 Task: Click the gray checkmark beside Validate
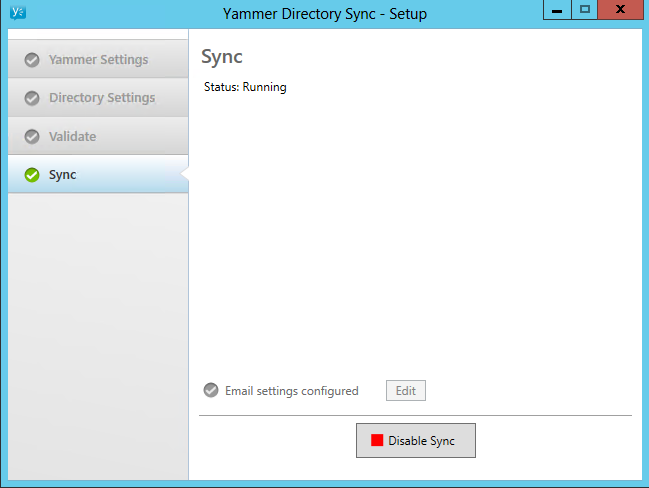(32, 137)
